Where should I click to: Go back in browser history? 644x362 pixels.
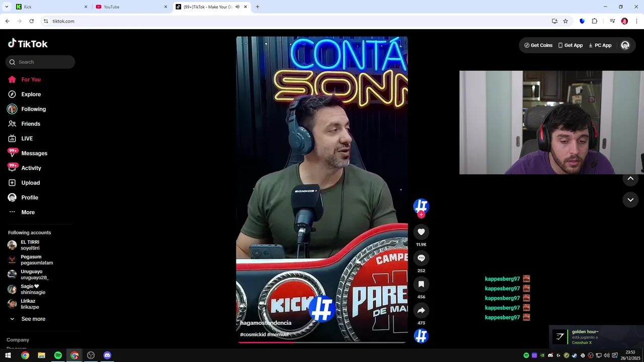7,21
